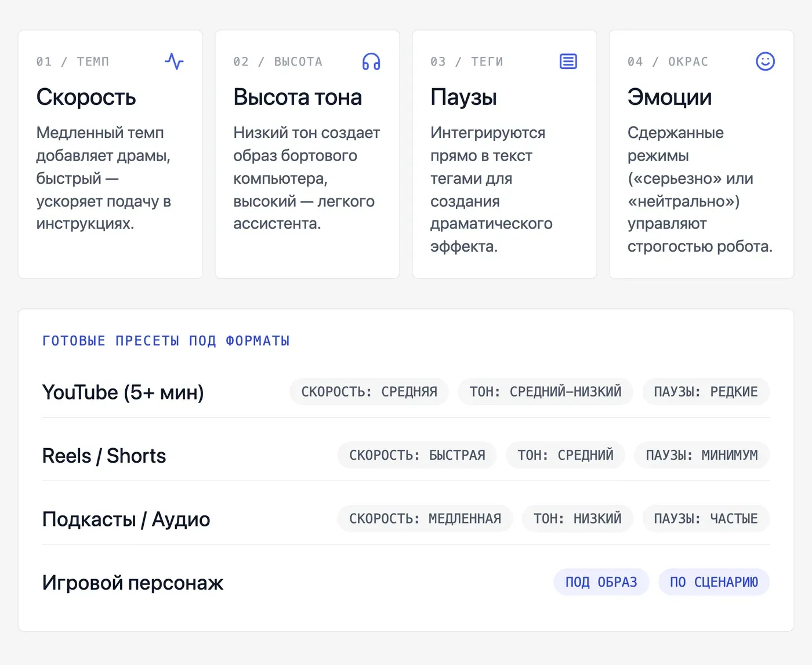Viewport: 812px width, 665px height.
Task: Click the headphones icon on Высота тона card
Action: pyautogui.click(x=371, y=61)
